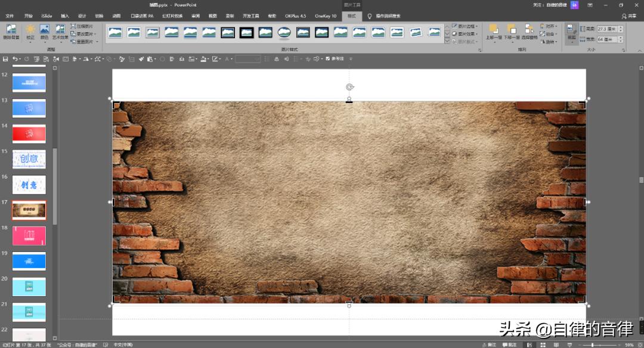Screen dimensions: 644x348
Task: Open the Corrections (校正) picture tool
Action: click(30, 31)
